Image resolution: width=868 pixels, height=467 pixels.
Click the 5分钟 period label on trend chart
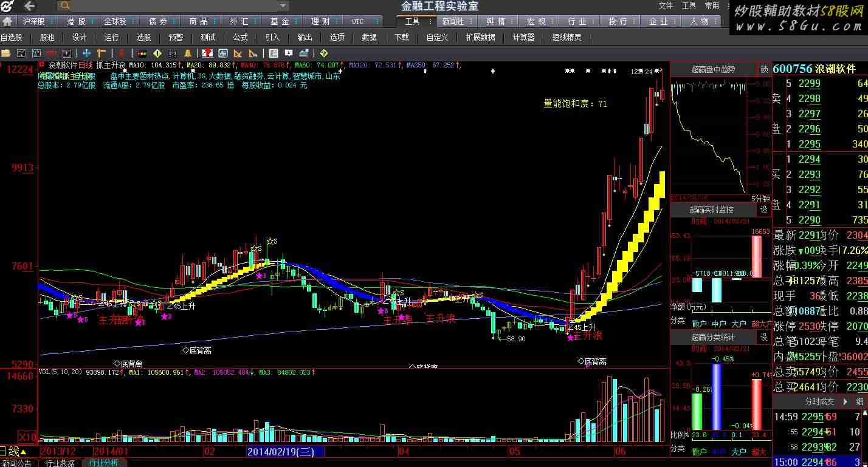coord(760,199)
